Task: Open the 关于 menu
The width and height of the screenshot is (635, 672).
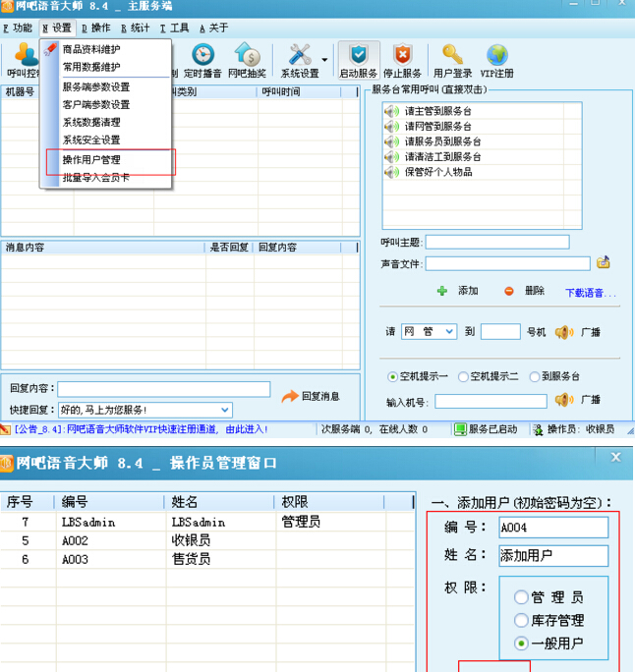Action: [x=213, y=28]
